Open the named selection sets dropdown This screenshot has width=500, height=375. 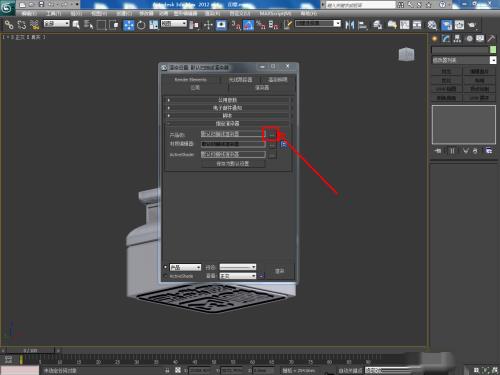point(318,23)
